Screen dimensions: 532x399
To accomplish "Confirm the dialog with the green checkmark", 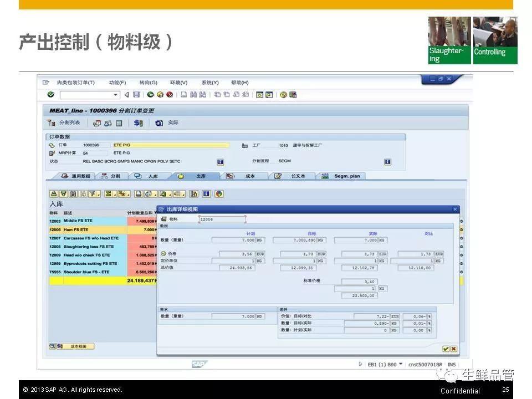I will click(x=446, y=349).
